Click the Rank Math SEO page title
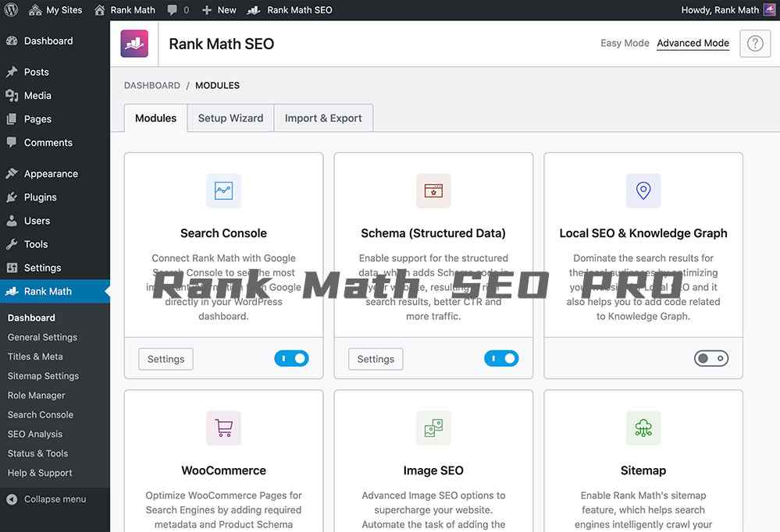The image size is (780, 532). click(222, 44)
